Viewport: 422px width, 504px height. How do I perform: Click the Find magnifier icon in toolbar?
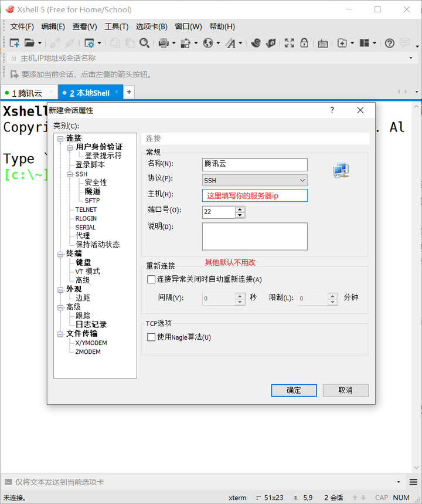pos(144,43)
